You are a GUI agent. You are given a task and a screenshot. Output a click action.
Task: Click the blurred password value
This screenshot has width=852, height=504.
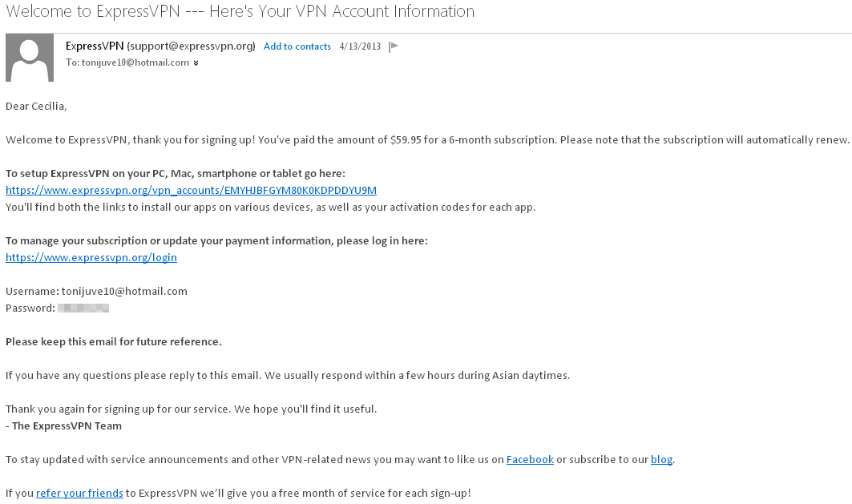(83, 308)
